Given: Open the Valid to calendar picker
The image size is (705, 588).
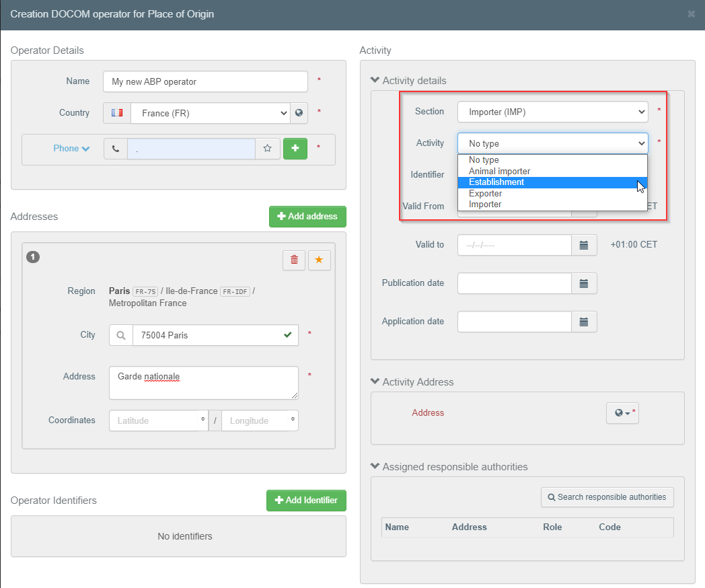Looking at the screenshot, I should (x=584, y=246).
